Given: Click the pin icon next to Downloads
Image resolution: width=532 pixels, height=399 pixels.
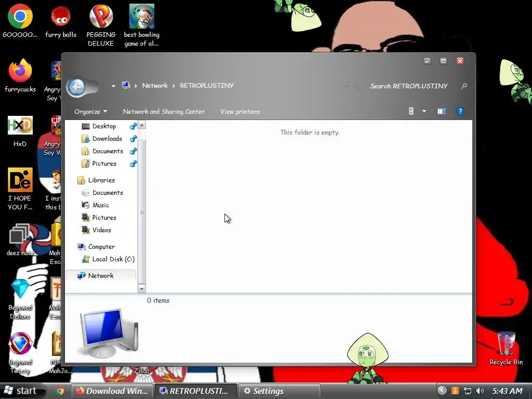Looking at the screenshot, I should [x=133, y=139].
